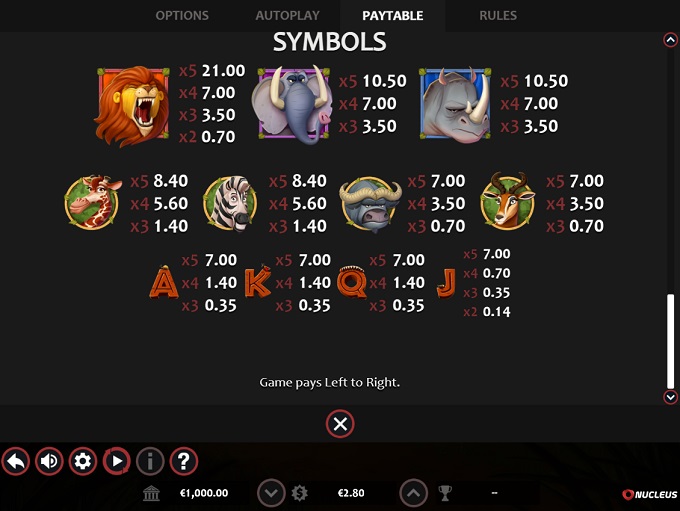680x511 pixels.
Task: Switch to the Options tab
Action: [x=182, y=16]
